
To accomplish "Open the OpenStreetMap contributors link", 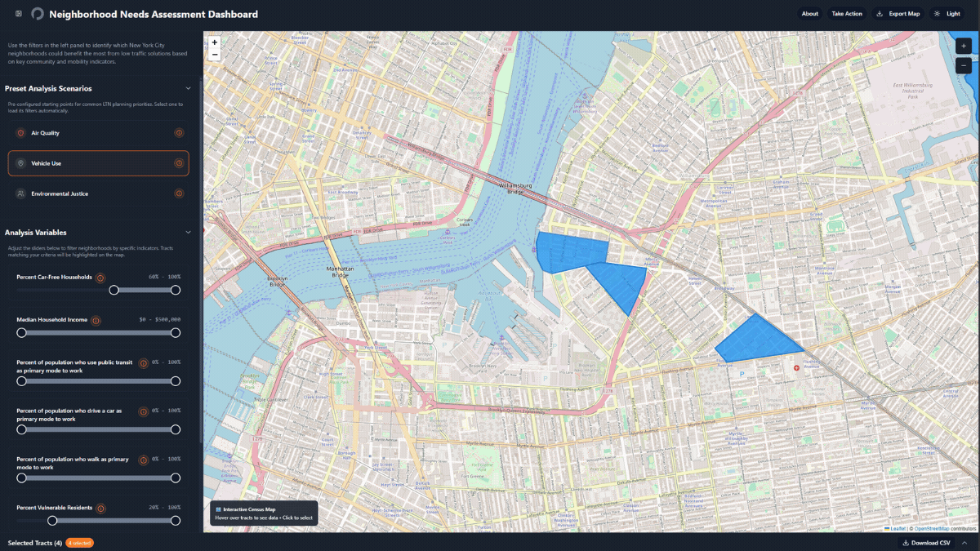I will (x=932, y=529).
